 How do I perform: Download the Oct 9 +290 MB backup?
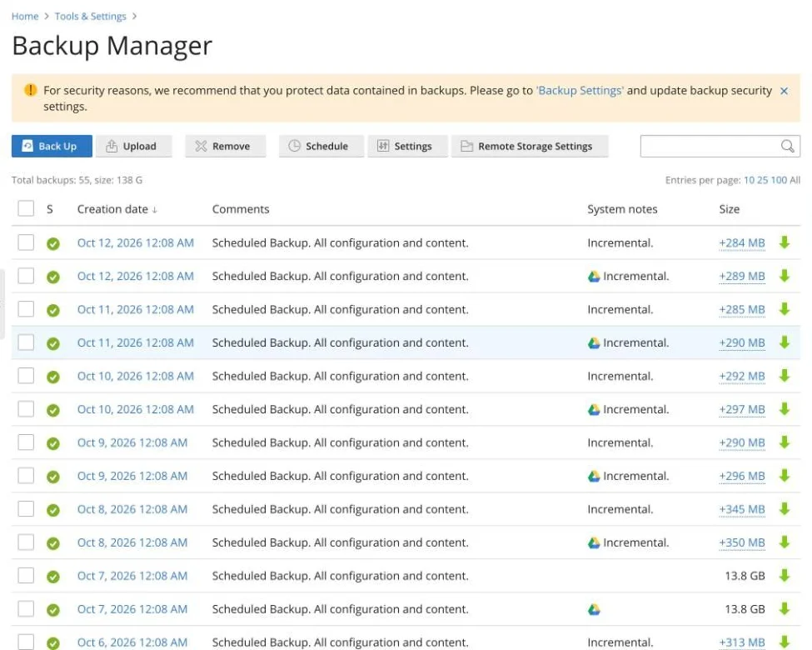click(x=785, y=442)
